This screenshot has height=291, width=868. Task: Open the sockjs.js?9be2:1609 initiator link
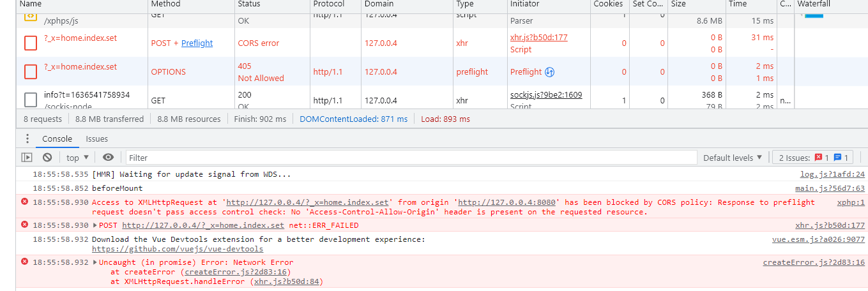[x=546, y=95]
